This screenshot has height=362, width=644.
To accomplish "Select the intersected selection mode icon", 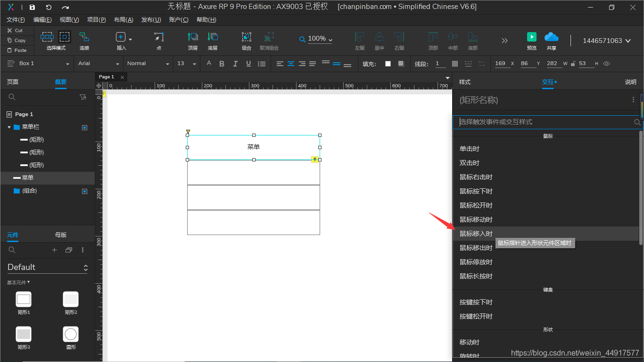I will (47, 37).
